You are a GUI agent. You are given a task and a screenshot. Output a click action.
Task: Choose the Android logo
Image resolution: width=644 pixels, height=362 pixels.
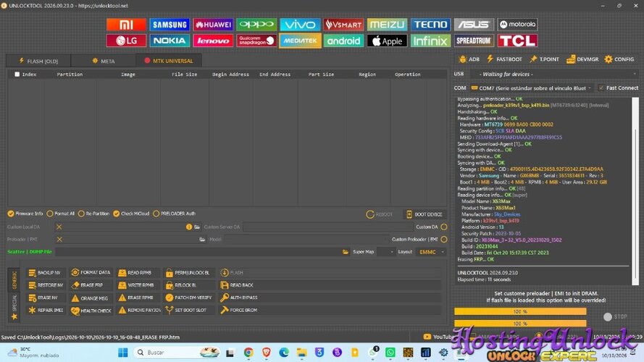[344, 41]
